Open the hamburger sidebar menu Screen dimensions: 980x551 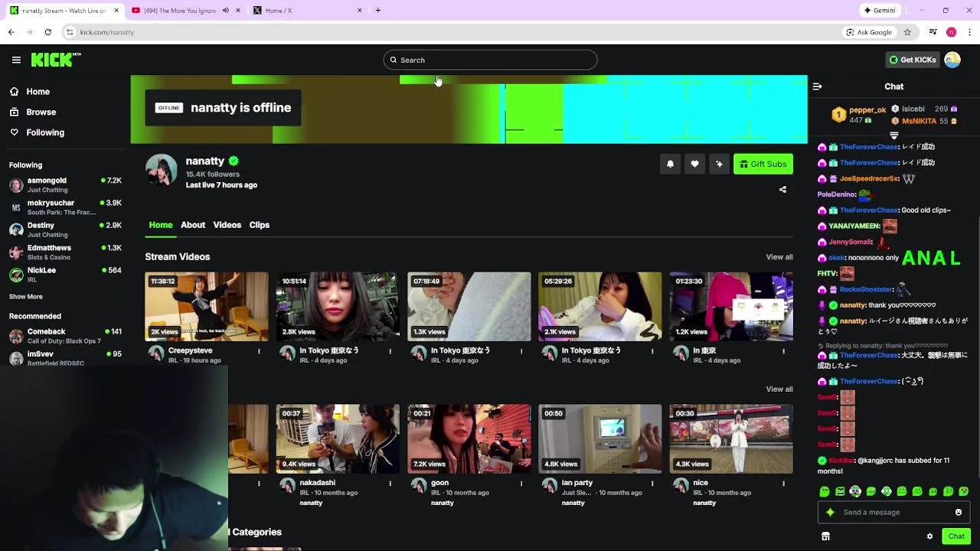[16, 60]
